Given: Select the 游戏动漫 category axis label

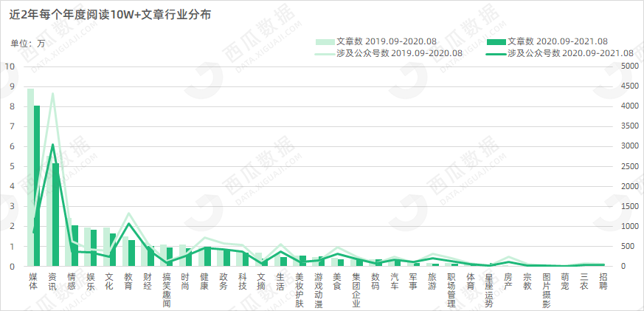Looking at the screenshot, I should tap(318, 290).
